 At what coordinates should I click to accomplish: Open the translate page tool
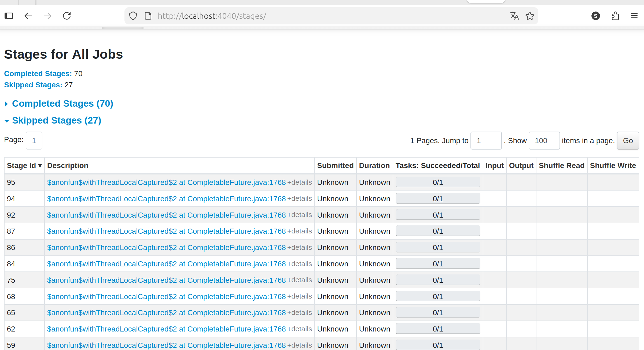[x=514, y=16]
